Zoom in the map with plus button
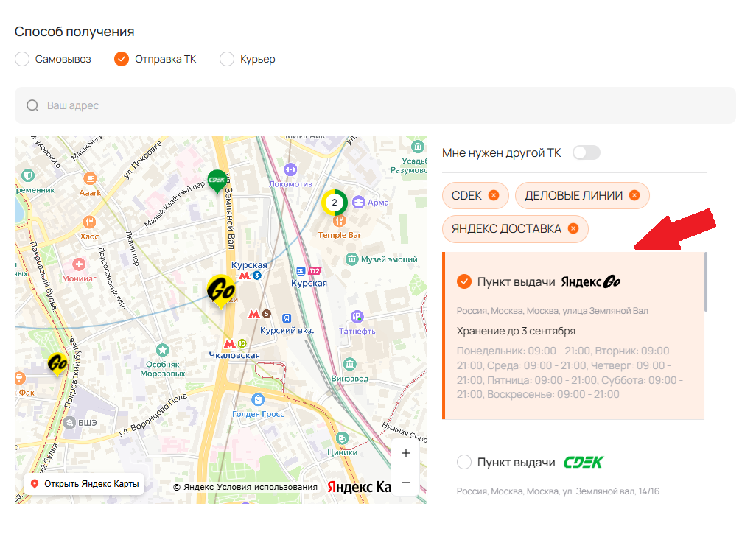This screenshot has height=540, width=756. (x=406, y=453)
